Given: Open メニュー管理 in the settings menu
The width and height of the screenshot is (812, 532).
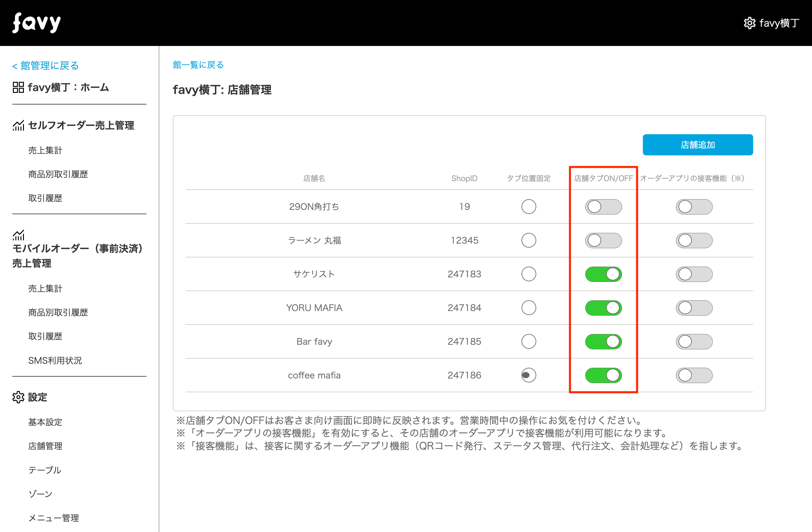Looking at the screenshot, I should (54, 518).
